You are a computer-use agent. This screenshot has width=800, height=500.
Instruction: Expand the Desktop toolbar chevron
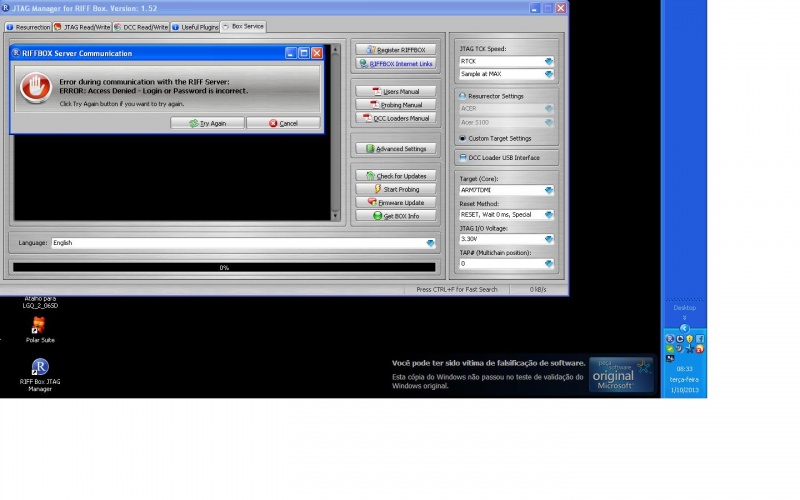685,317
